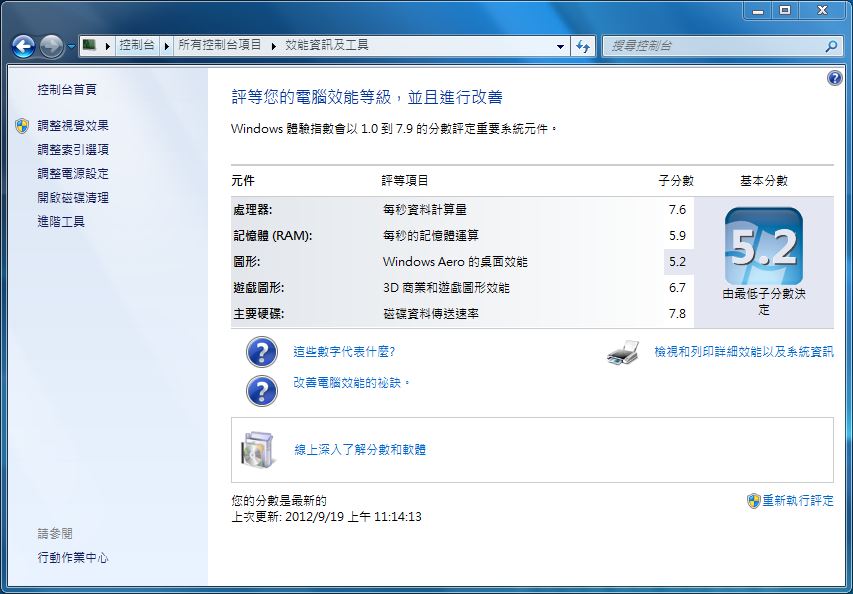Click question icon beside 這些數字代表什麼?

(x=262, y=352)
